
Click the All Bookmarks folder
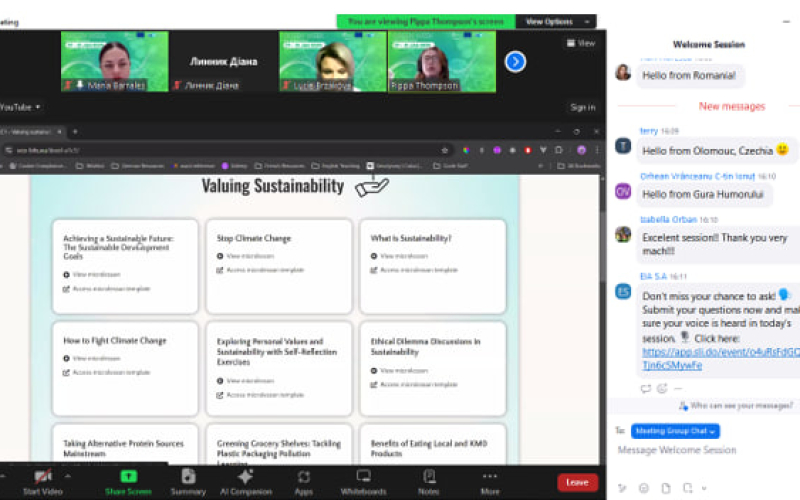pyautogui.click(x=579, y=166)
